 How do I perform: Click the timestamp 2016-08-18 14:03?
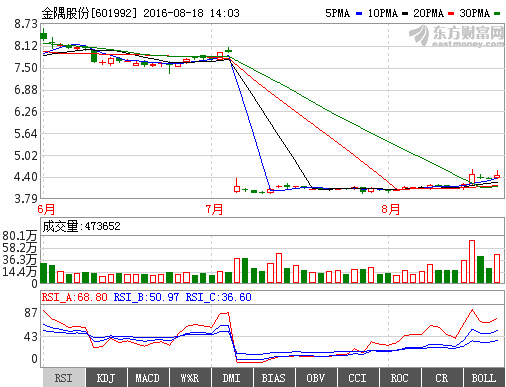coord(191,13)
